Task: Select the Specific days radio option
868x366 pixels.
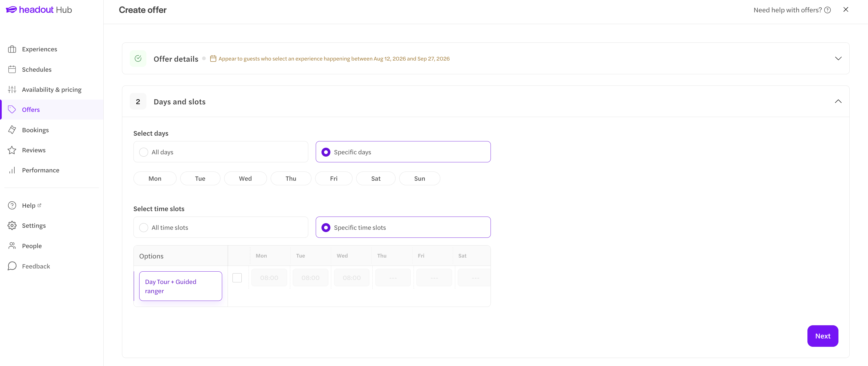Action: pos(403,152)
